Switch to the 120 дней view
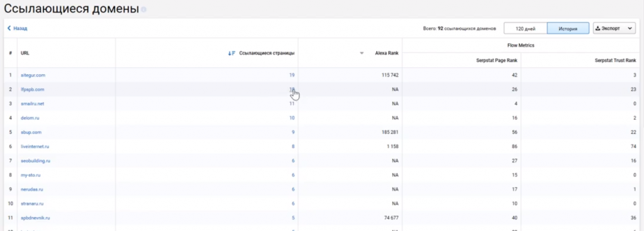This screenshot has width=644, height=231. [525, 28]
